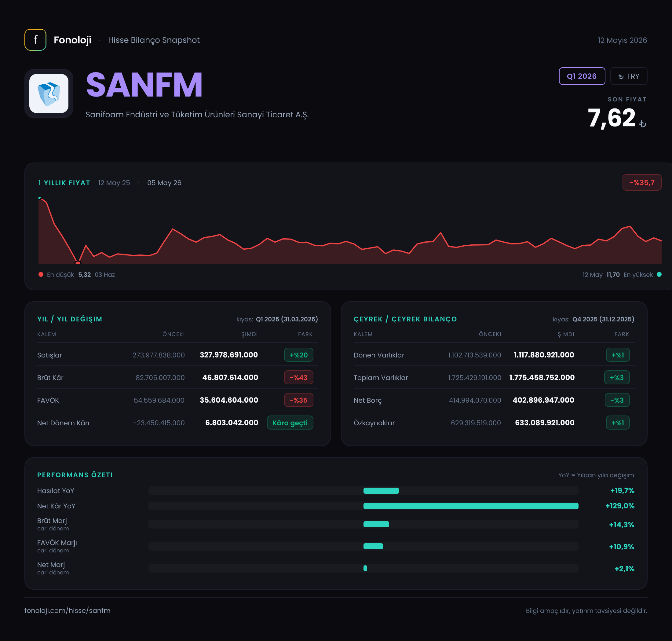Click the -%43 Brüt Kâr badge
The image size is (672, 641).
click(299, 377)
